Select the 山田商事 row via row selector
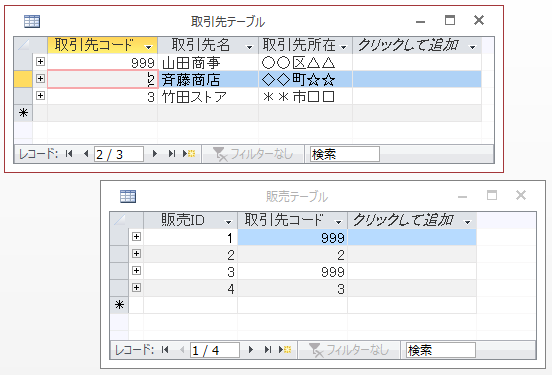 click(23, 62)
